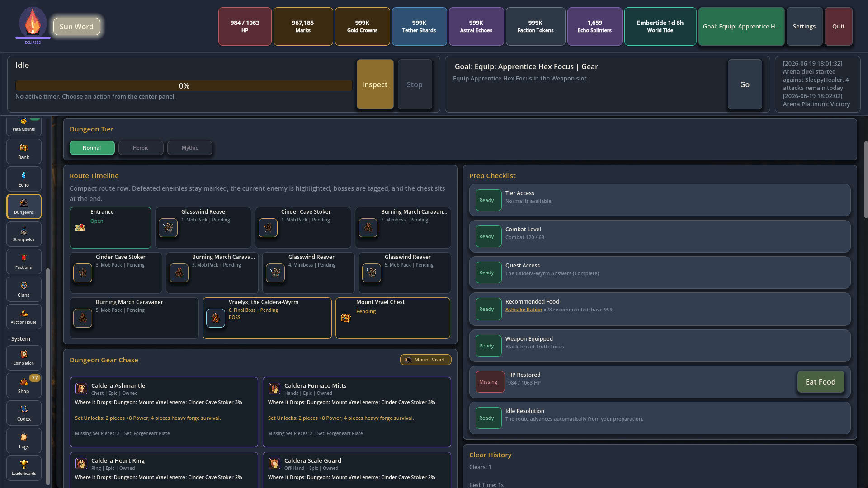Image resolution: width=868 pixels, height=488 pixels.
Task: Open the Leaderboards sidebar icon
Action: [24, 468]
